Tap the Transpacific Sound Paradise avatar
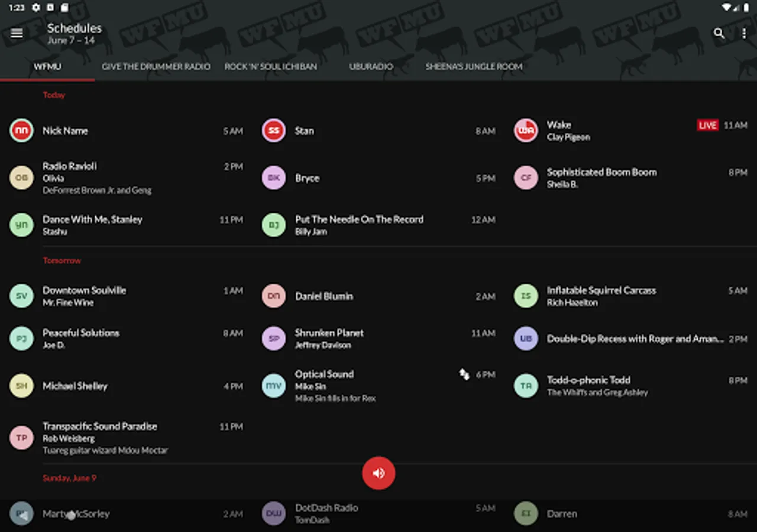 tap(22, 438)
